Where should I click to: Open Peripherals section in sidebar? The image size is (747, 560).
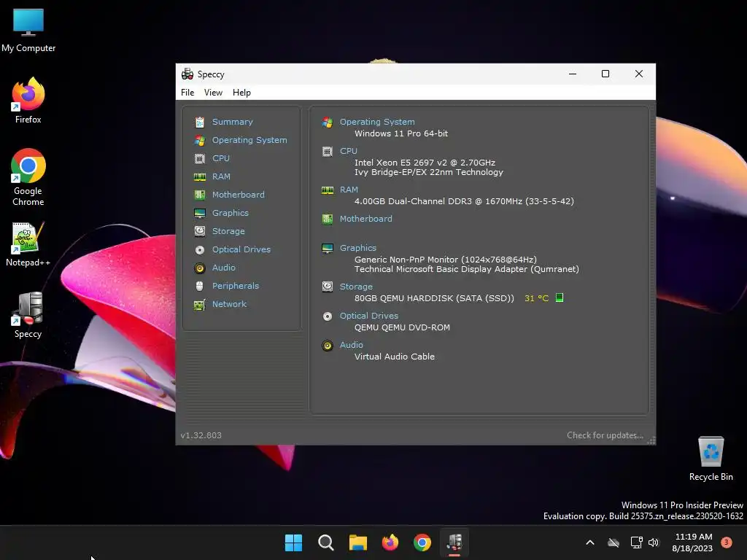pyautogui.click(x=236, y=286)
